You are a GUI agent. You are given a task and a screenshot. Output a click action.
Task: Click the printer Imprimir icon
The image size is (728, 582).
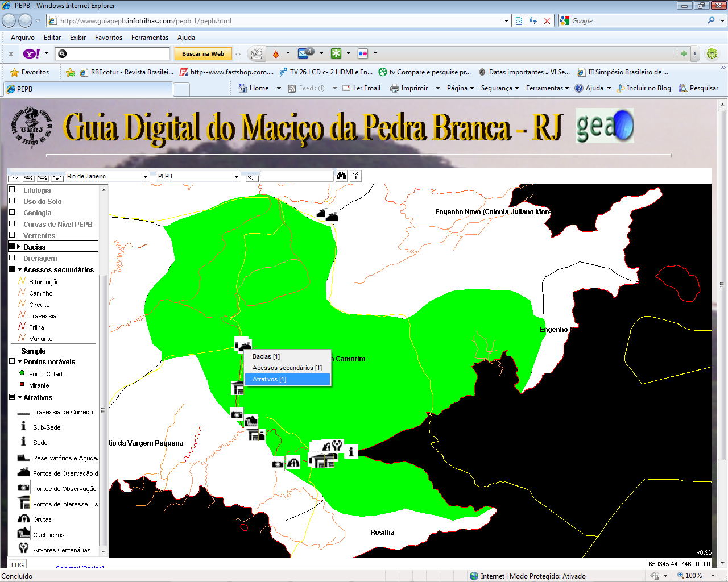click(394, 88)
